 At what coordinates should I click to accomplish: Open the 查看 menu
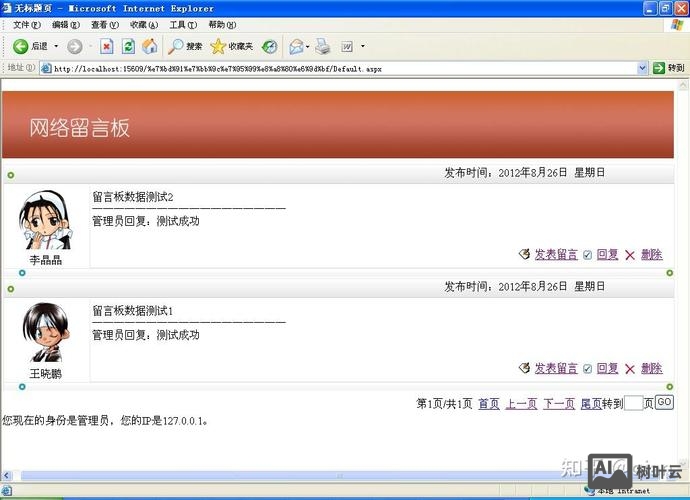105,25
